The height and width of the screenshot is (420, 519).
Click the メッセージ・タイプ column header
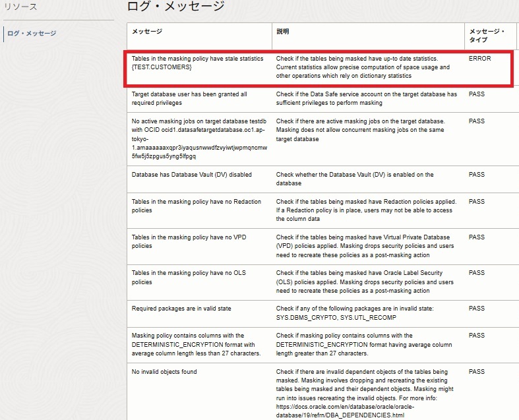tap(487, 36)
